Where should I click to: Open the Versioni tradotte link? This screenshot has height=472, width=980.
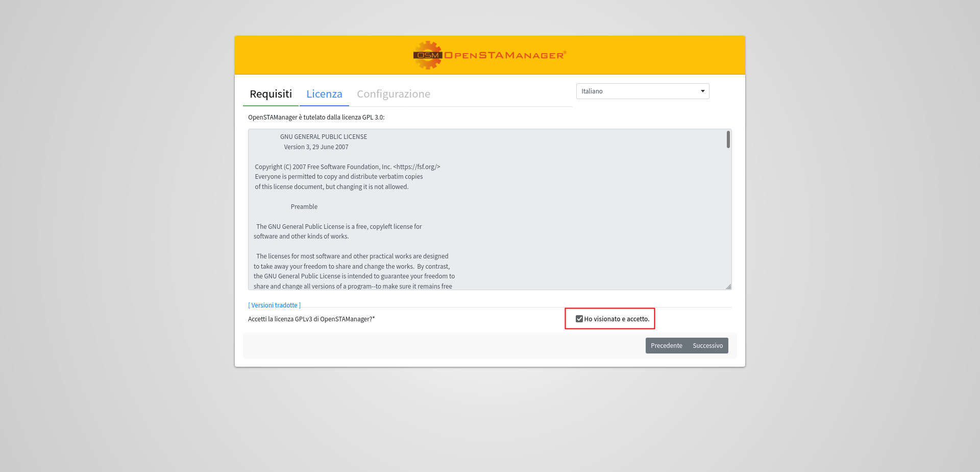(x=274, y=305)
